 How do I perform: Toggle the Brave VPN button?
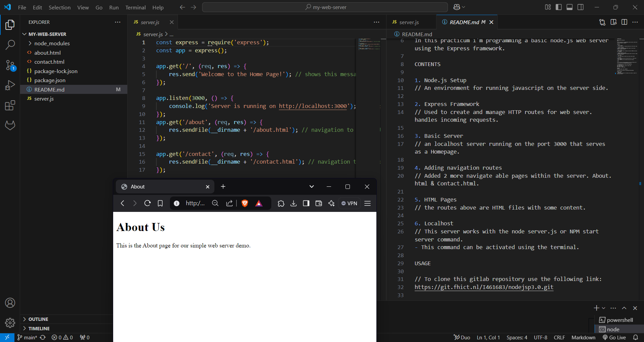(349, 203)
